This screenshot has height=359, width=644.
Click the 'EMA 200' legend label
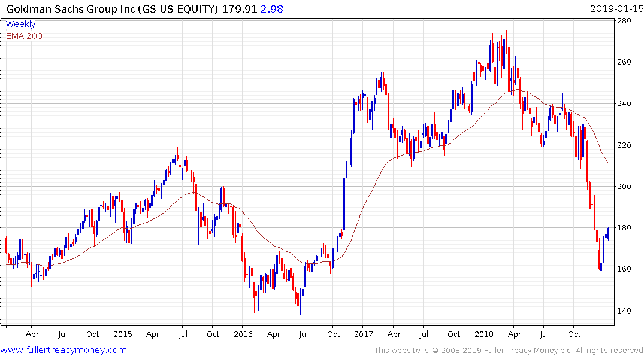(24, 36)
